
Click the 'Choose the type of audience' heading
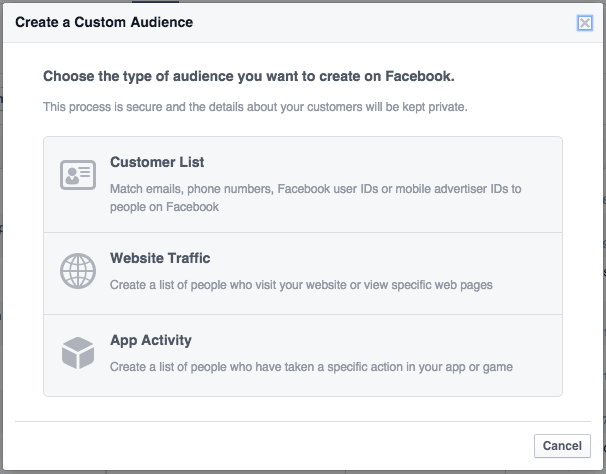point(248,76)
